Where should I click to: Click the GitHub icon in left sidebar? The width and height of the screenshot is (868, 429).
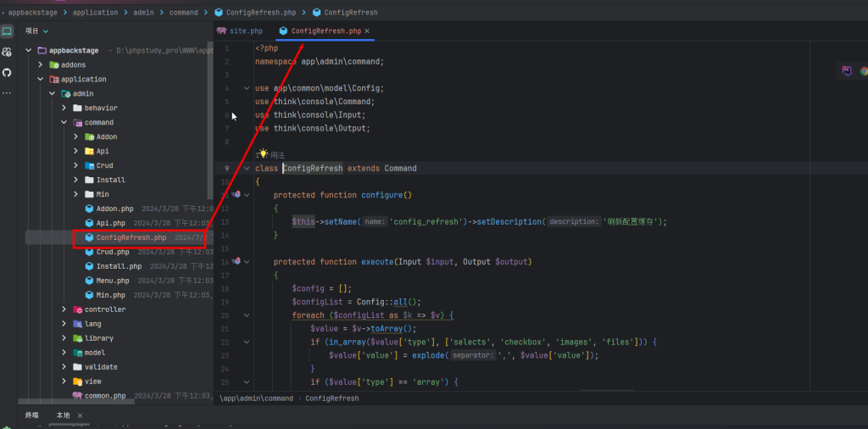tap(7, 72)
